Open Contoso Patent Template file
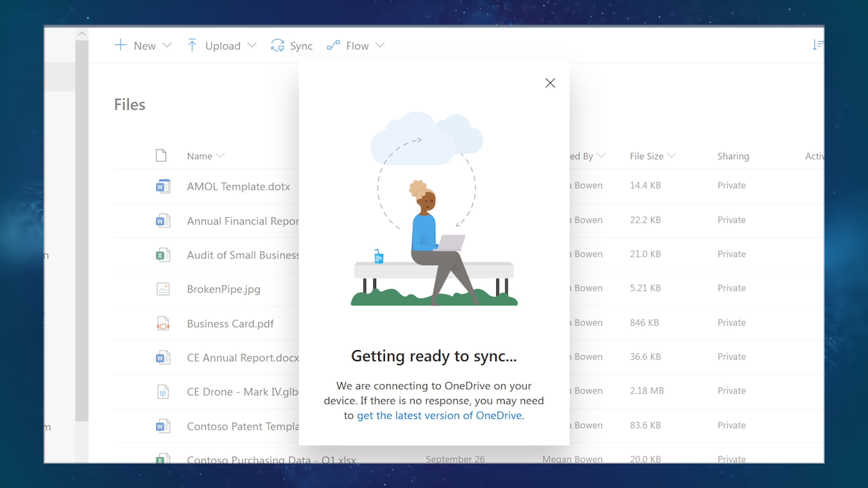Screen dimensions: 868x488 tap(243, 426)
